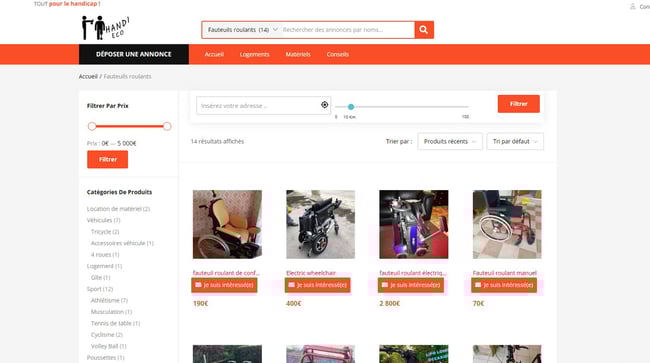Click the Fauteuil roulant manuel title
The width and height of the screenshot is (650, 363).
[504, 273]
